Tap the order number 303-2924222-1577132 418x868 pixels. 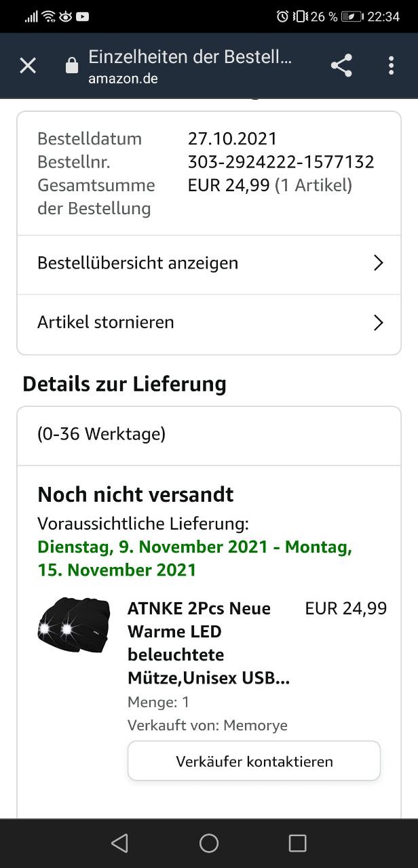click(x=281, y=162)
